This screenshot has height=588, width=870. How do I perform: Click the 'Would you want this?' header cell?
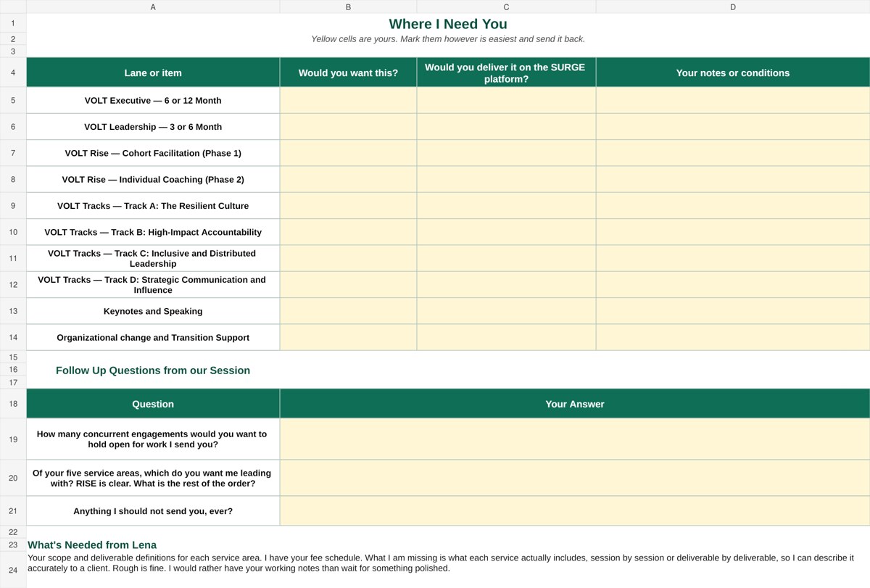pos(348,73)
